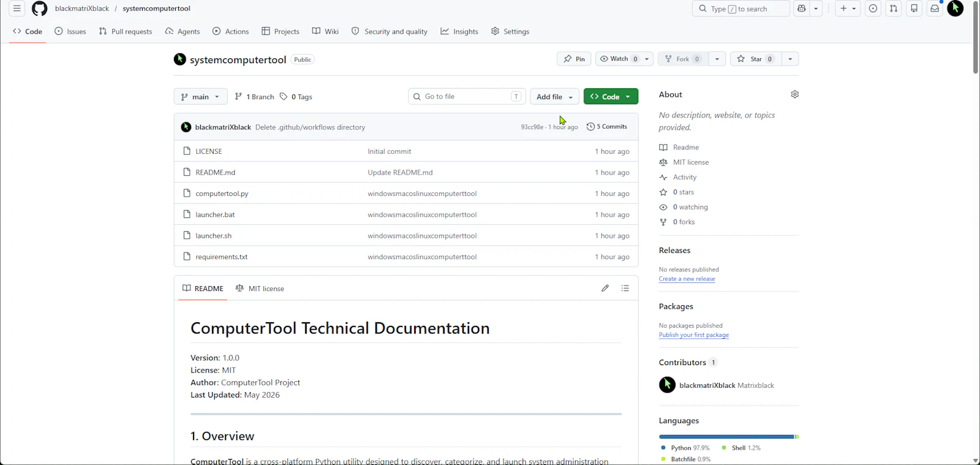The image size is (980, 465).
Task: Open the blackmatriXblack owner breadcrumb link
Action: [82, 9]
